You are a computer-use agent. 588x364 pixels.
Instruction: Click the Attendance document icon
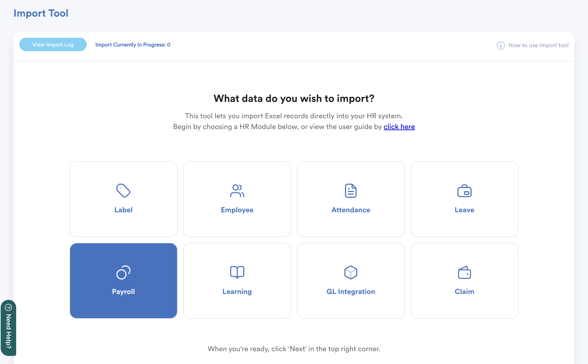pos(351,191)
